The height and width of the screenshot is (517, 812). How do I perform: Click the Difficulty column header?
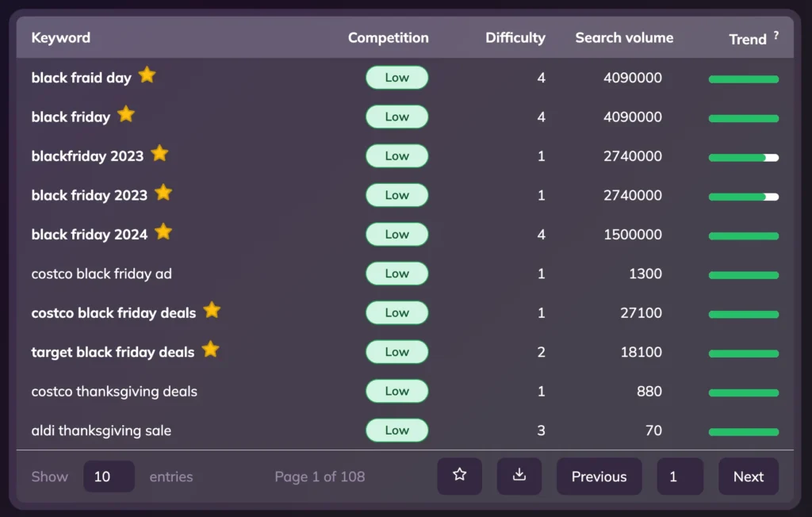tap(515, 37)
